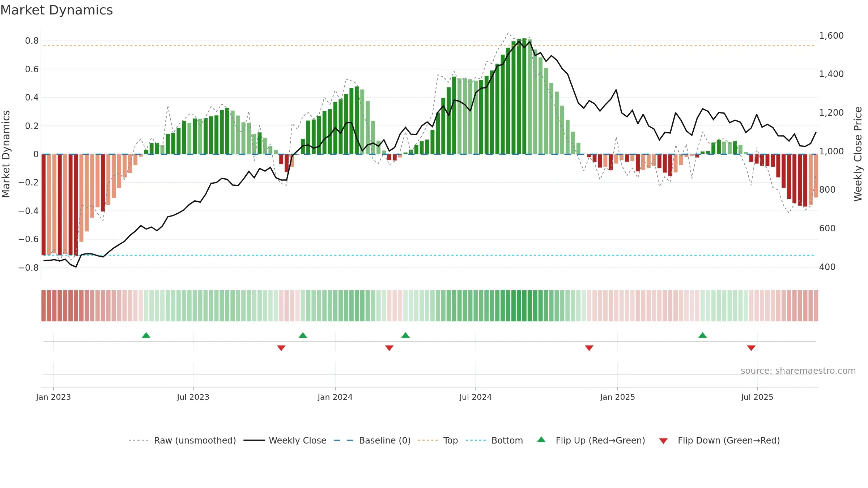Viewport: 868px width, 488px height.
Task: Click the 1,400 price axis label
Action: pos(831,74)
